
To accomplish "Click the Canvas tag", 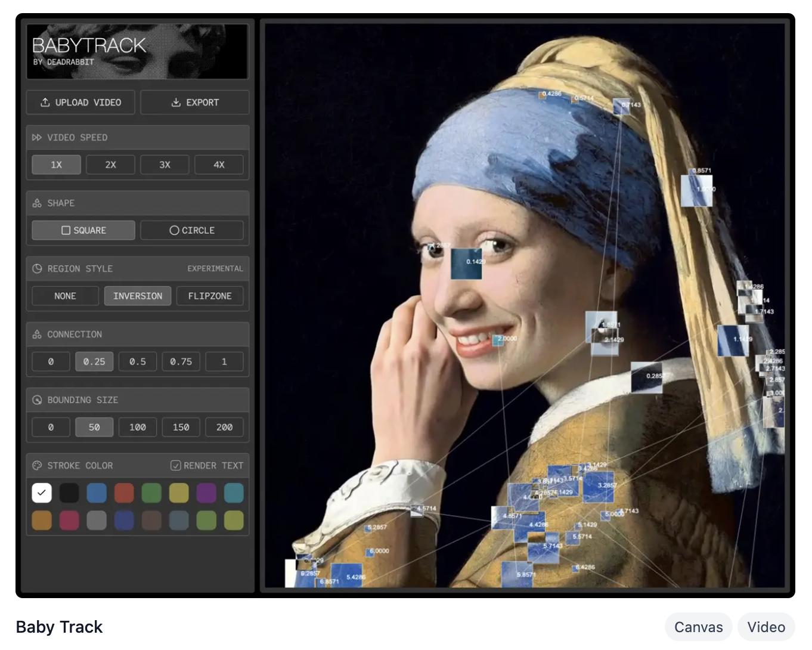I will 698,627.
